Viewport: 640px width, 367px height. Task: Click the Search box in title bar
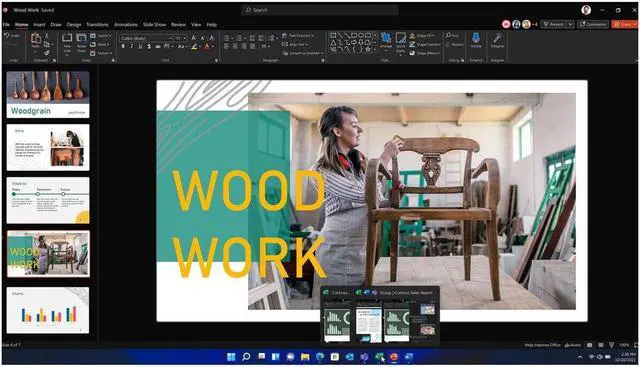pyautogui.click(x=320, y=10)
